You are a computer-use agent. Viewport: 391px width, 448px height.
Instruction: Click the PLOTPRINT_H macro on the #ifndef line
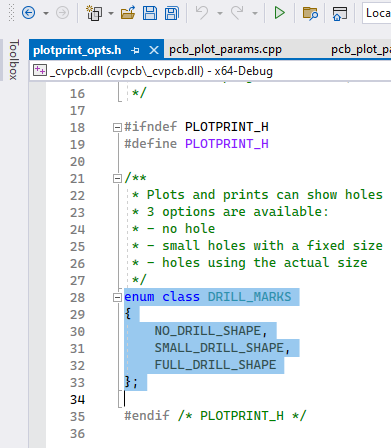pos(227,127)
